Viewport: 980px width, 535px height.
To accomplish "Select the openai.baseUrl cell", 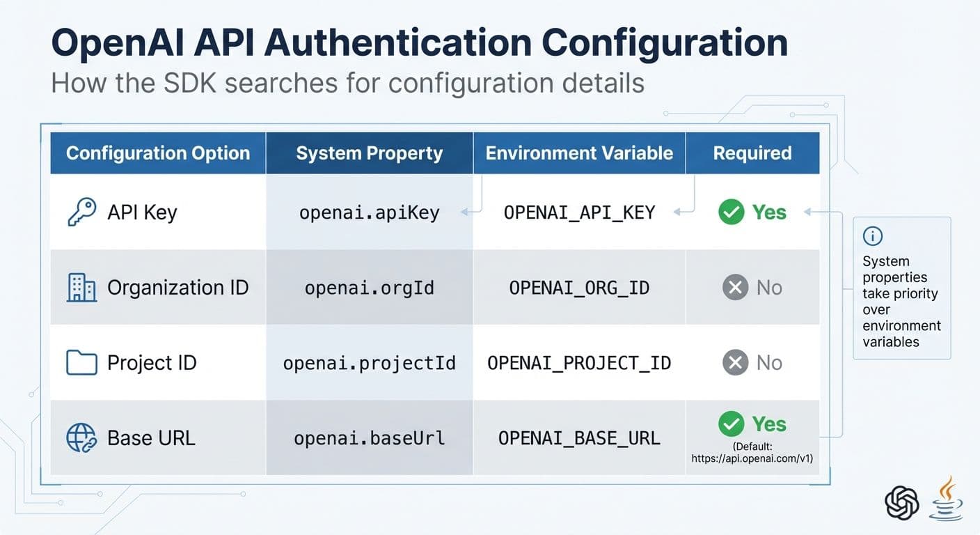I will point(370,437).
